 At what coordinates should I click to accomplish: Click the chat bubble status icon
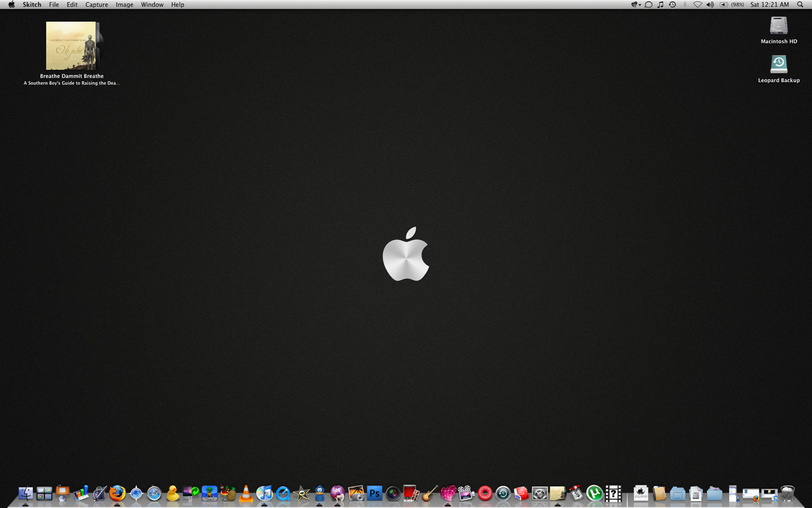(648, 5)
